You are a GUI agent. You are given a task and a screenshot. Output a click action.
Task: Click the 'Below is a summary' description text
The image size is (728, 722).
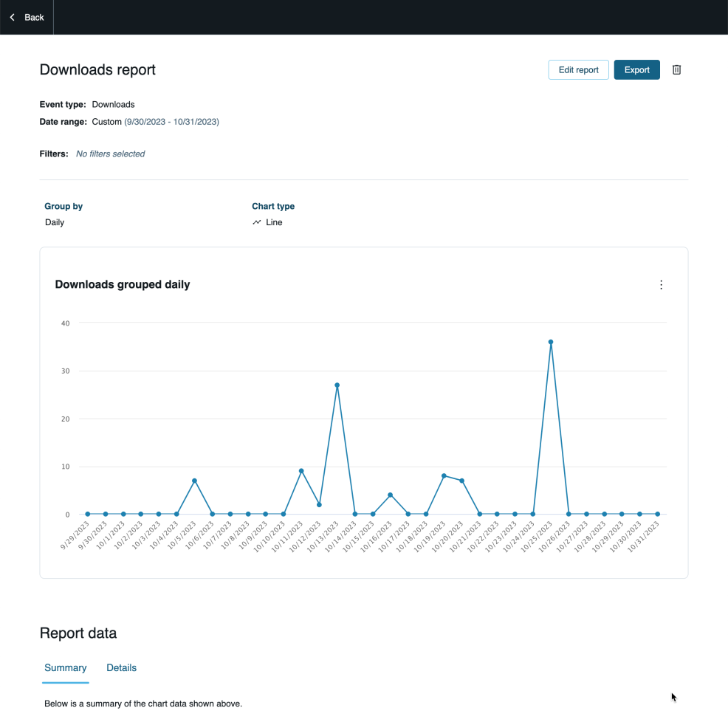tap(143, 704)
